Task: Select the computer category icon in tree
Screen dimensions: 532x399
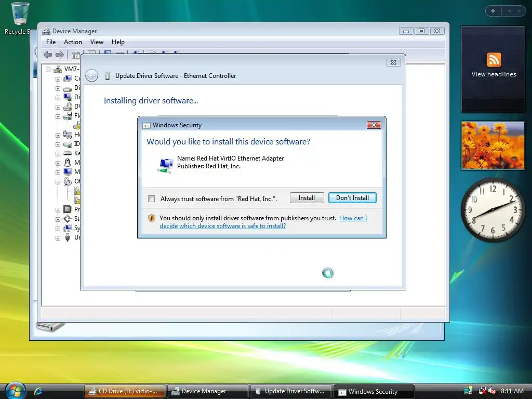Action: pyautogui.click(x=68, y=79)
